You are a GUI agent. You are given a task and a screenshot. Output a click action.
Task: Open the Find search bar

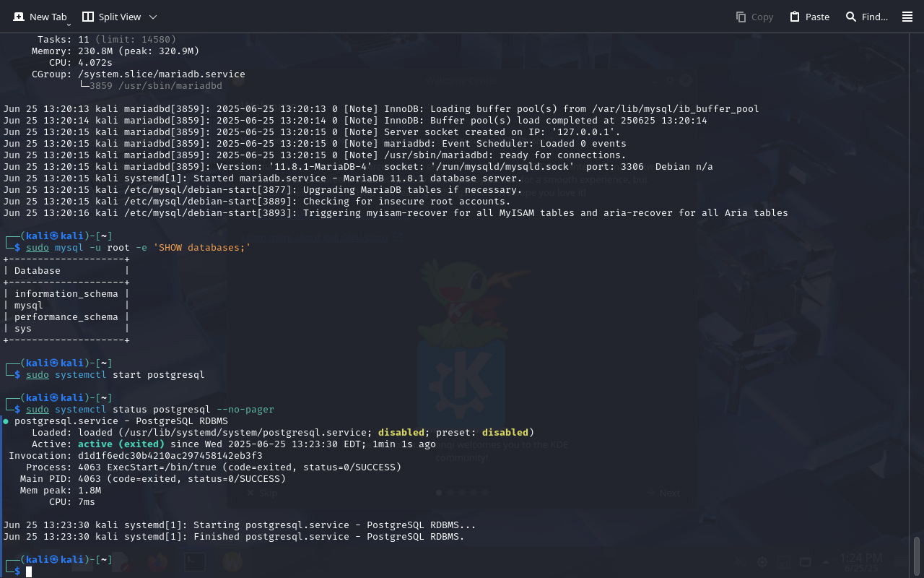click(866, 17)
